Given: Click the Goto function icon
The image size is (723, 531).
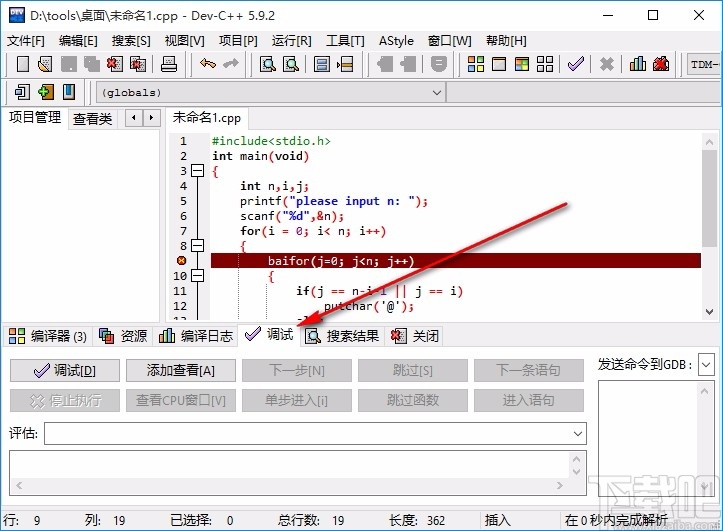Looking at the screenshot, I should click(x=321, y=64).
